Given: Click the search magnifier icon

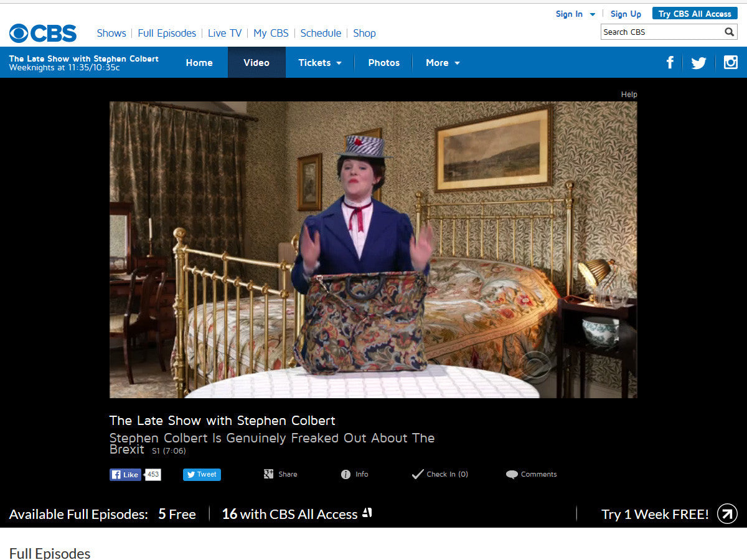Looking at the screenshot, I should (x=730, y=32).
